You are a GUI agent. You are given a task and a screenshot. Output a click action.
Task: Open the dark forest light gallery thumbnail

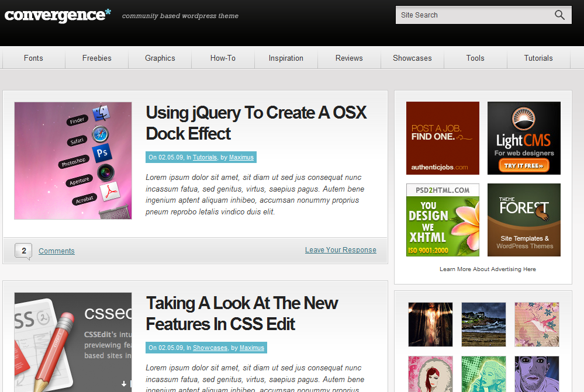[x=431, y=325]
